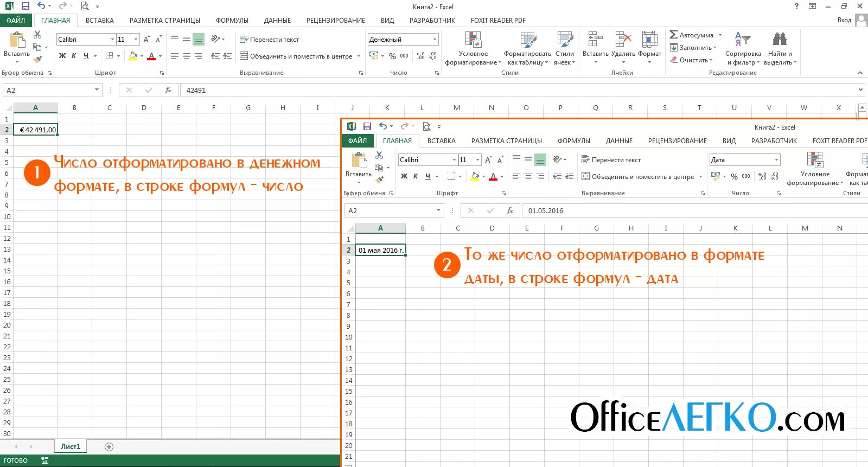Click Save icon in inset window
868x467 pixels.
(367, 126)
